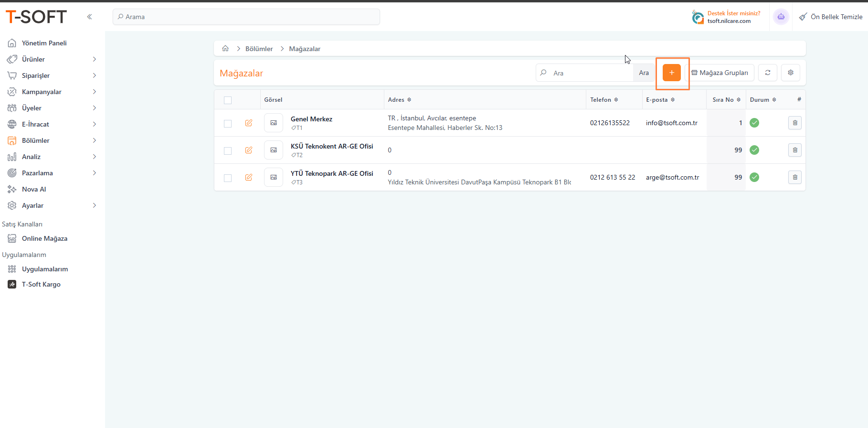Collapse the sidebar with double-chevron icon
The width and height of the screenshot is (868, 428).
click(89, 17)
